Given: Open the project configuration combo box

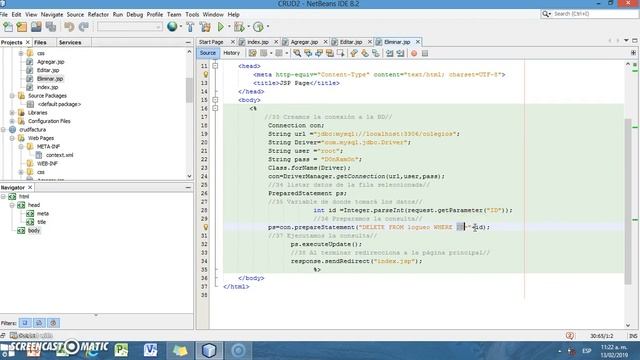Looking at the screenshot, I should 129,27.
